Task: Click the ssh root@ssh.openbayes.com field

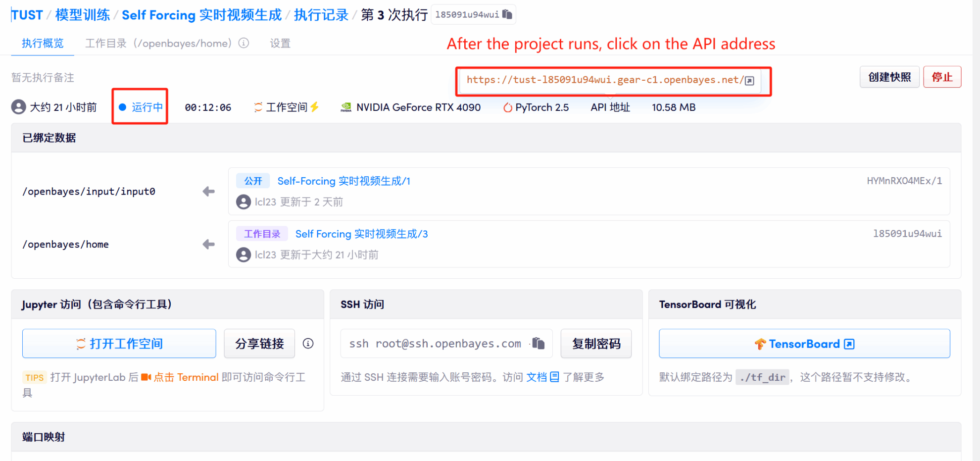Action: click(435, 344)
